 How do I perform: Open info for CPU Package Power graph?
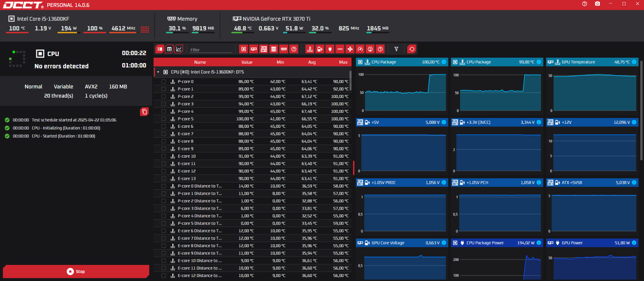click(539, 243)
